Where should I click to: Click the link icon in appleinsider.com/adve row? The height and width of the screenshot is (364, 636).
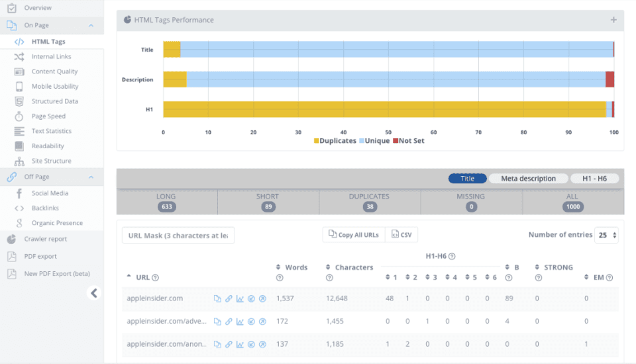[229, 322]
